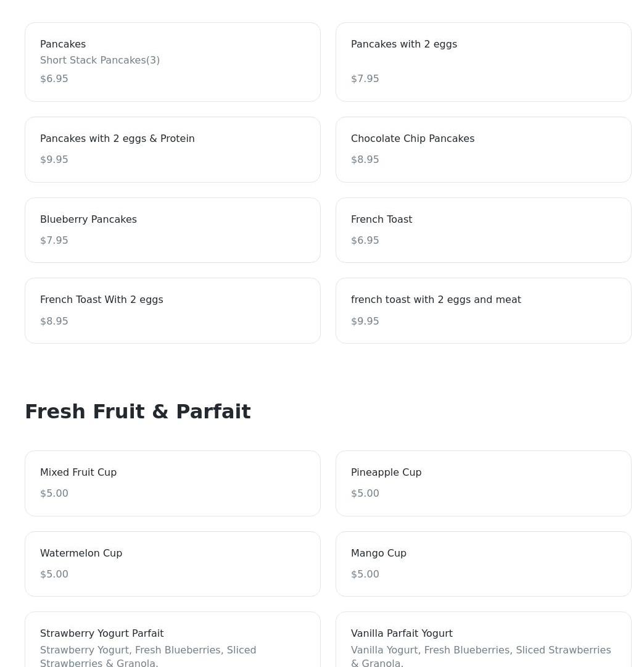Choose Pancakes with 2 eggs & Protein

point(173,150)
